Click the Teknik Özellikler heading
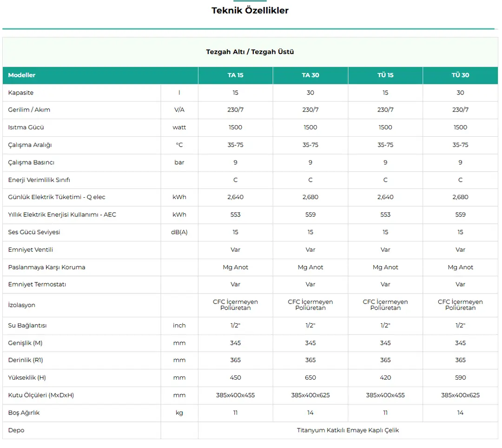Screen dimensions: 502x448 pos(250,10)
